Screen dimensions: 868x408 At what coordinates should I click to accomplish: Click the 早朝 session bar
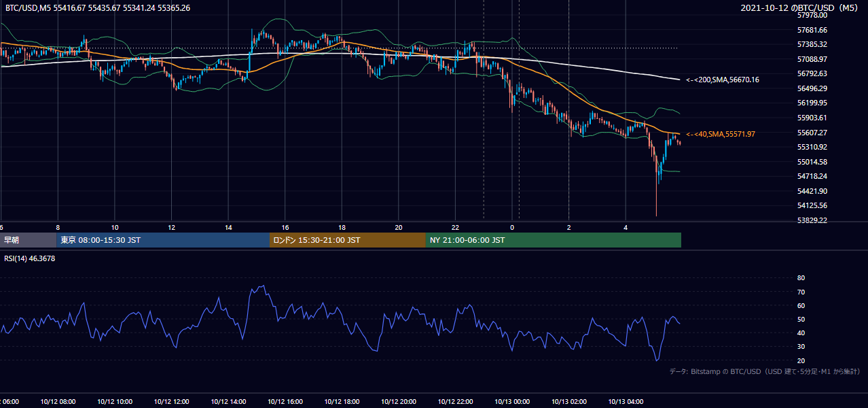click(x=28, y=240)
